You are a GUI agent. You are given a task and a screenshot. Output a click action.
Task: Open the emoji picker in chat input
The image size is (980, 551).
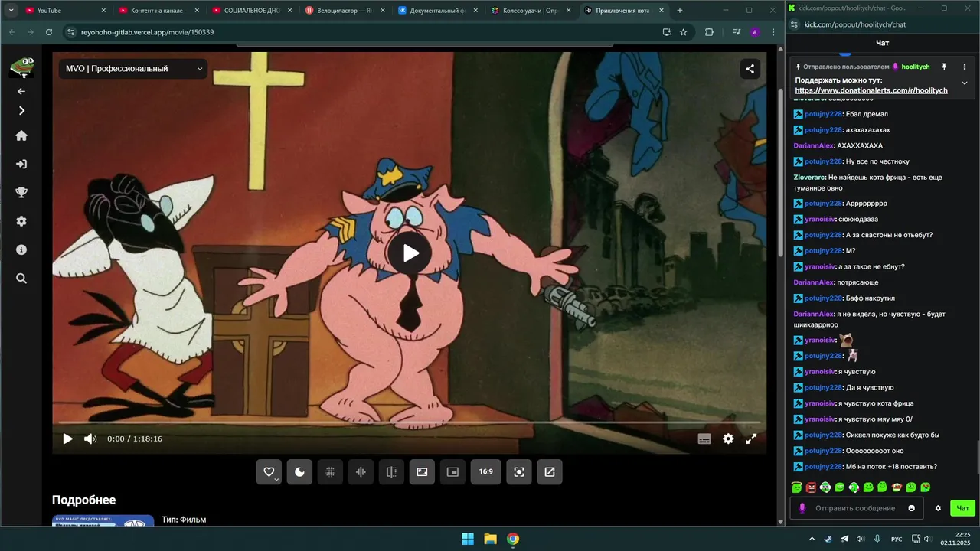pyautogui.click(x=911, y=508)
